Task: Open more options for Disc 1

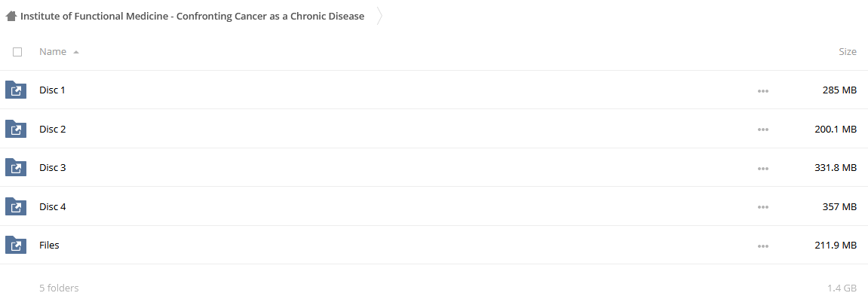Action: tap(763, 90)
